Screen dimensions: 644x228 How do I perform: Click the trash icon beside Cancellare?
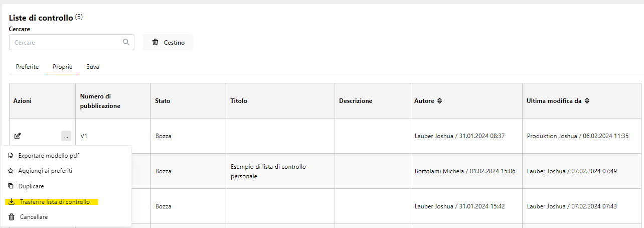(x=12, y=217)
